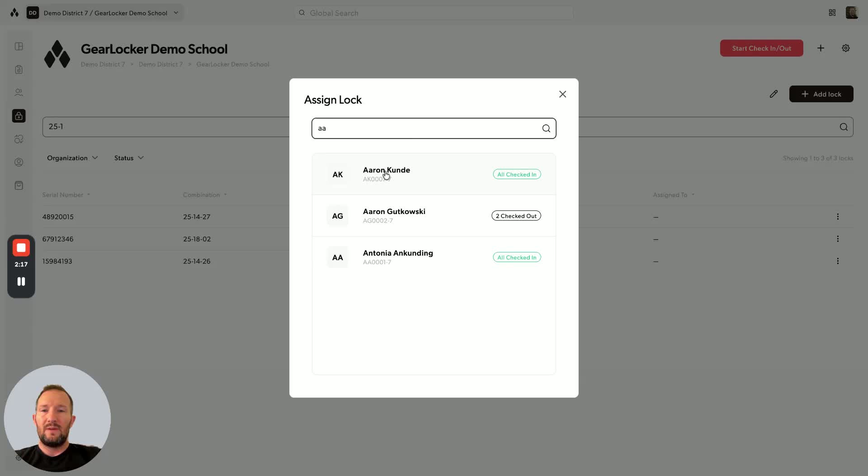The height and width of the screenshot is (476, 868).
Task: Open the exchange circles icon in sidebar
Action: [19, 139]
